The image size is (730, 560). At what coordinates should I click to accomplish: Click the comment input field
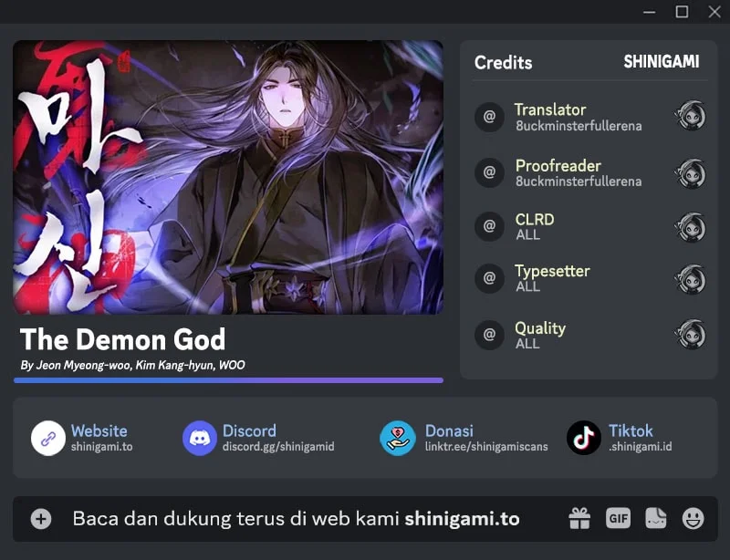click(x=274, y=518)
